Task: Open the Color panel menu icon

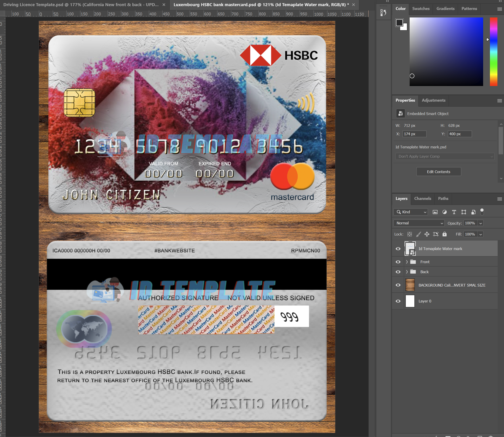Action: (x=499, y=9)
